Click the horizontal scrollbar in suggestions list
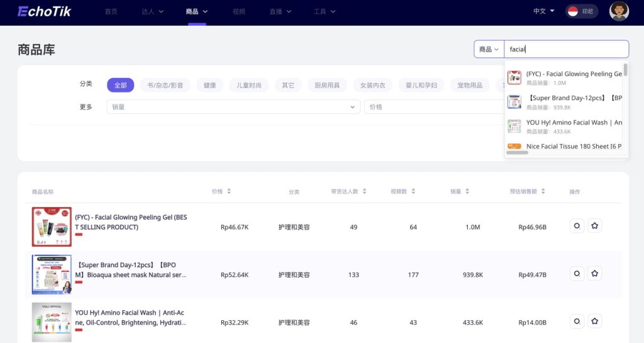Screen dimensions: 644x343 (x=517, y=152)
